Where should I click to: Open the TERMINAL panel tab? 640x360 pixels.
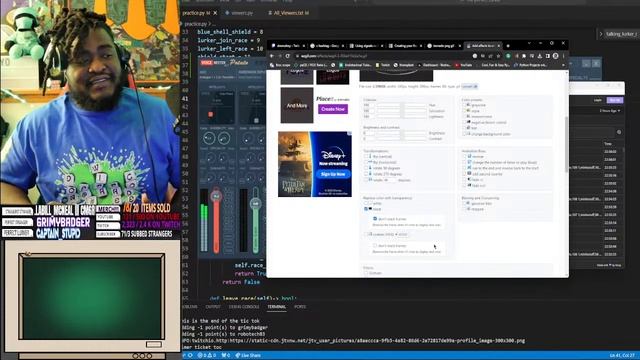[276, 307]
